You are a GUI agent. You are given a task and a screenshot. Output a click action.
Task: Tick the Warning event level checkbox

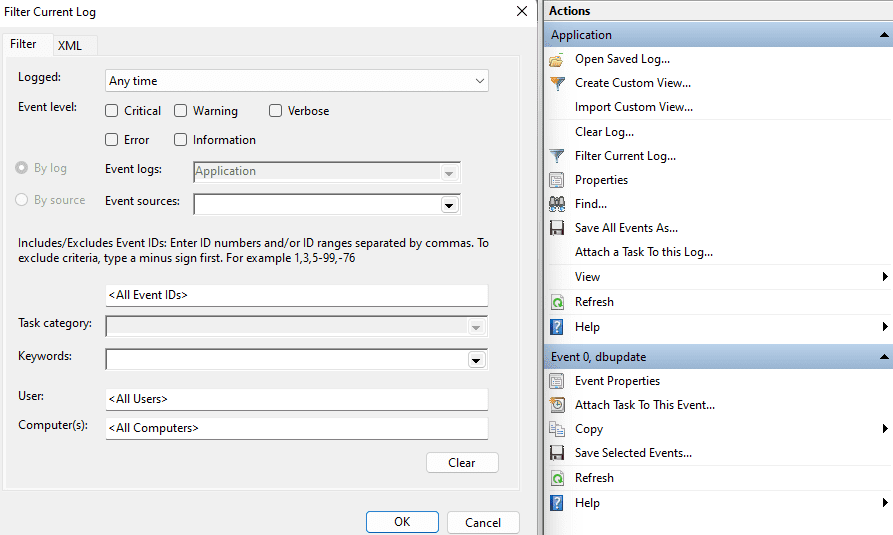[x=181, y=111]
